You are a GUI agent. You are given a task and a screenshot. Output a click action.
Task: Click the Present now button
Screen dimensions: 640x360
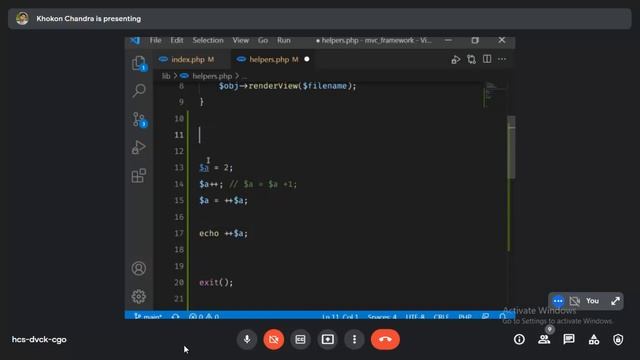tap(327, 339)
